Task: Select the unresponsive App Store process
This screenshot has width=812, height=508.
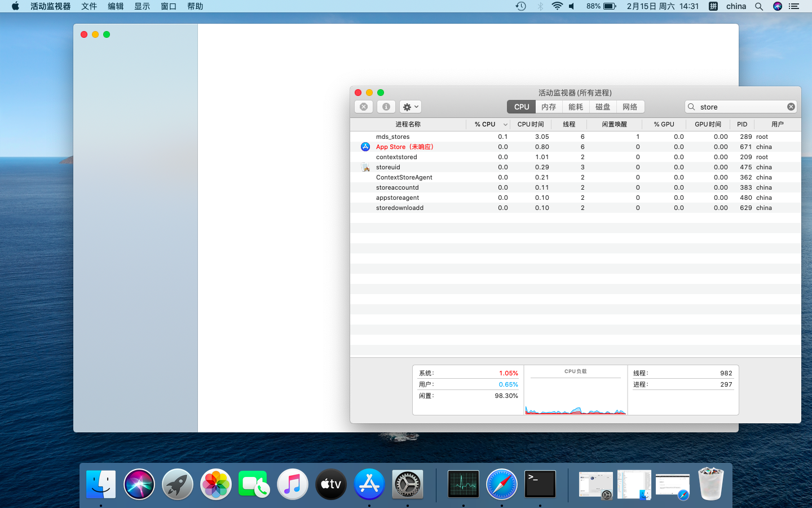Action: [x=404, y=147]
